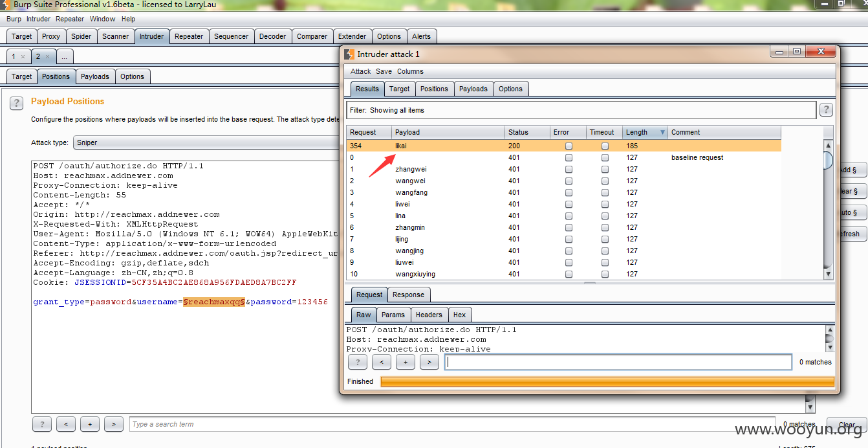Tick Error checkbox for baseline request row
Image resolution: width=868 pixels, height=448 pixels.
569,158
